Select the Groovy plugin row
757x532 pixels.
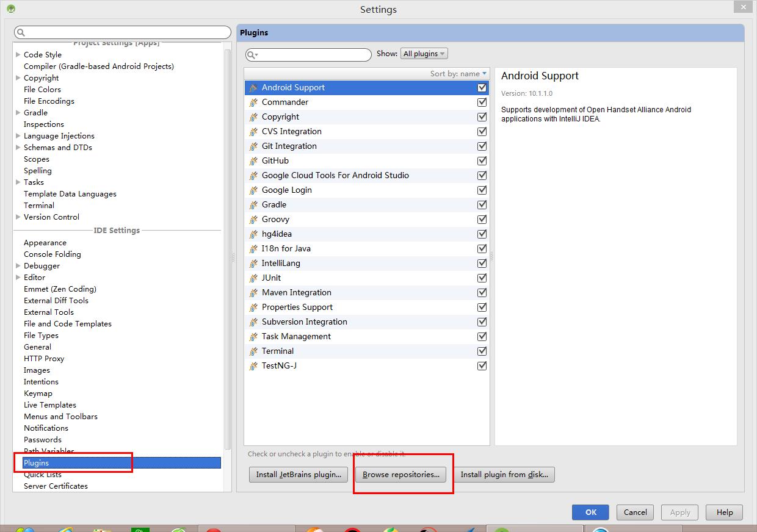coord(366,219)
